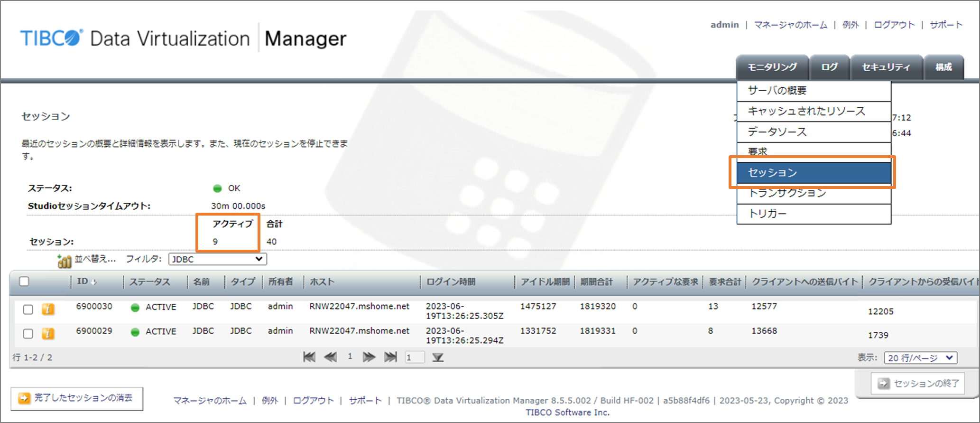Click the クライアントへの送信バイト column header
The width and height of the screenshot is (980, 423).
click(x=805, y=282)
